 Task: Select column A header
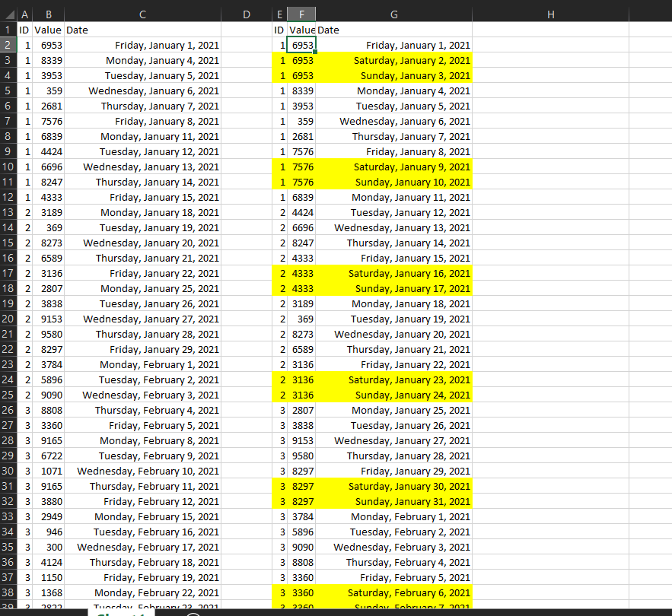coord(25,14)
